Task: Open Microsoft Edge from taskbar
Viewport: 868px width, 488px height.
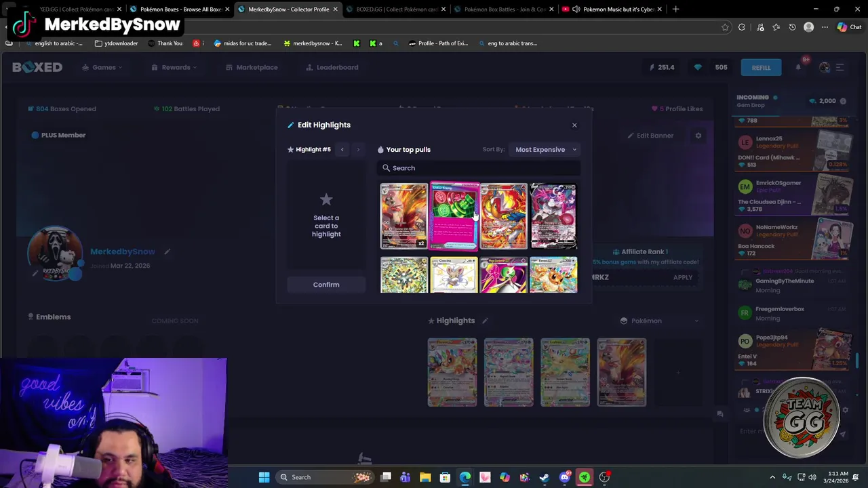Action: coord(465,477)
